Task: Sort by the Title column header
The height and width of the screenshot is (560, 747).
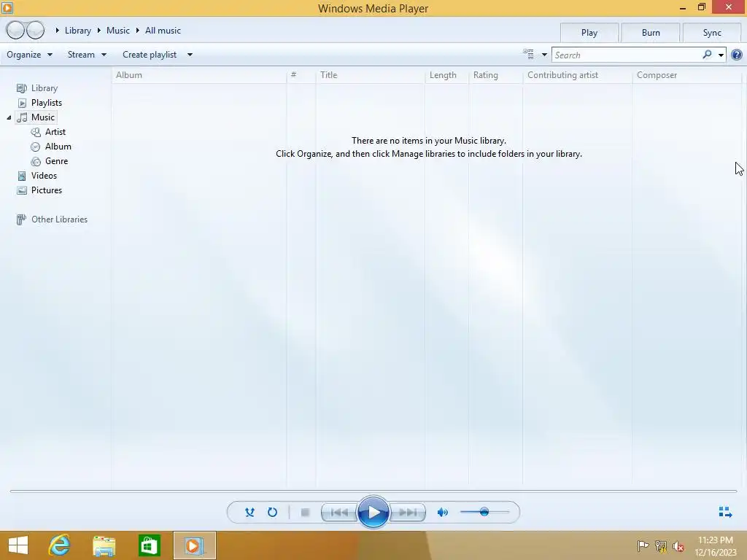Action: pos(370,75)
